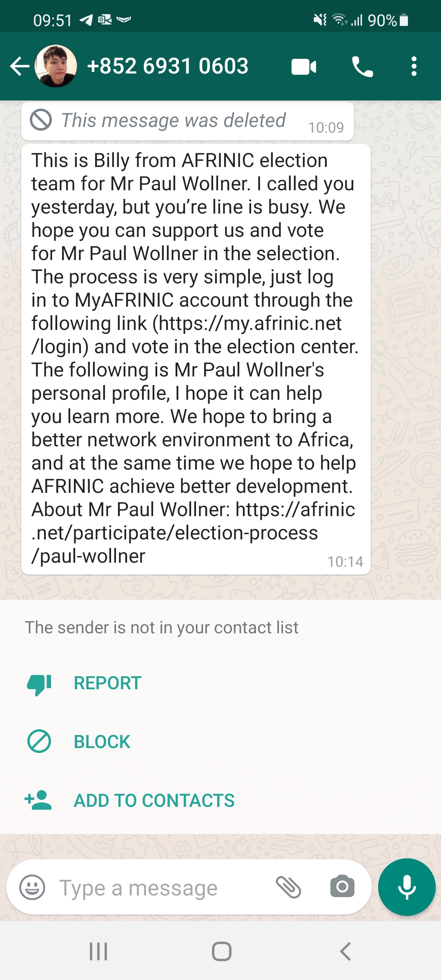Start a voice call

(362, 67)
